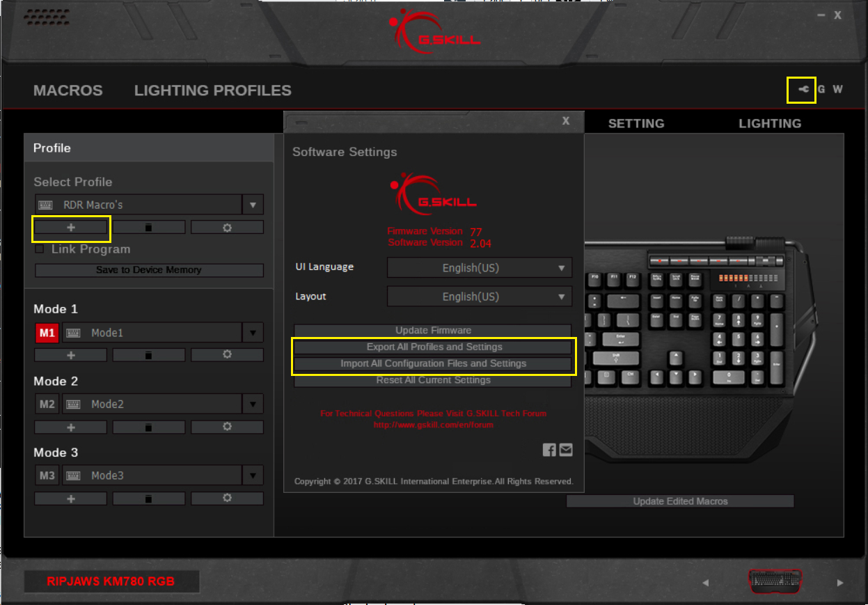Add a new Mode 2 entry
The image size is (868, 605).
(70, 427)
